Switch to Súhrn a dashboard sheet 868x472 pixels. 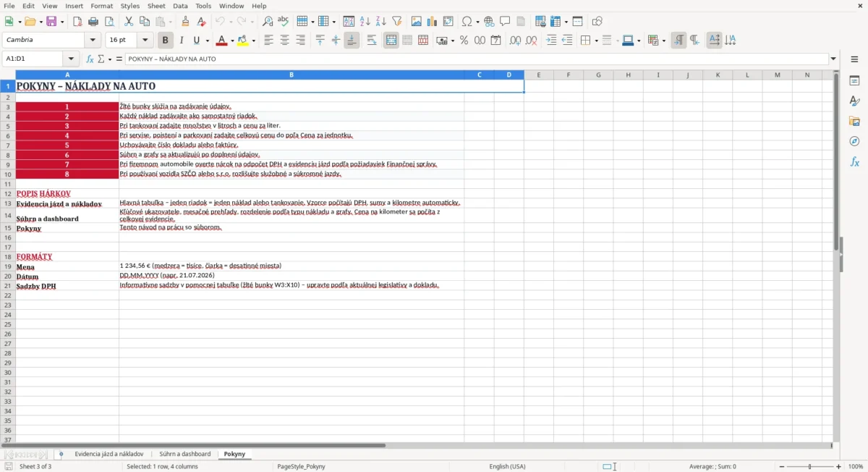[x=185, y=454]
